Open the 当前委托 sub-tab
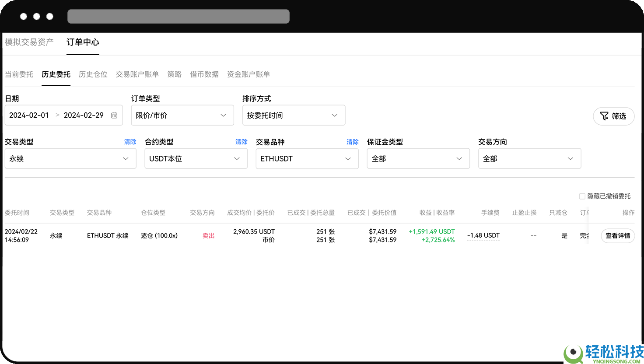The image size is (644, 364). (x=19, y=74)
